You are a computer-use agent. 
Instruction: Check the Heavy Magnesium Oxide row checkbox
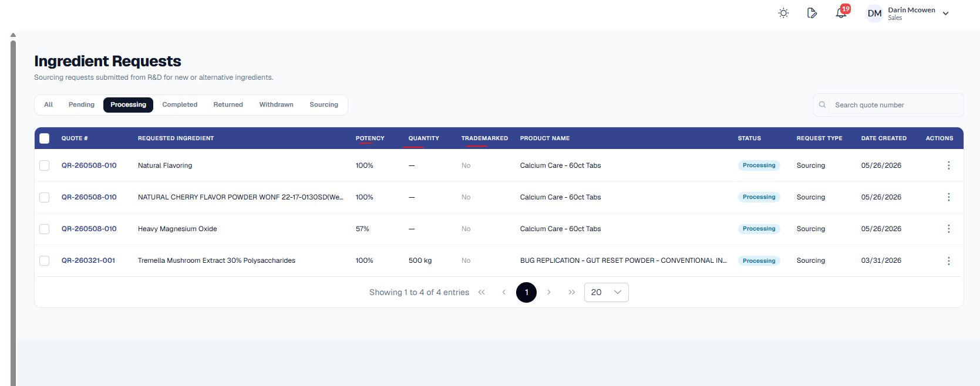click(x=45, y=229)
